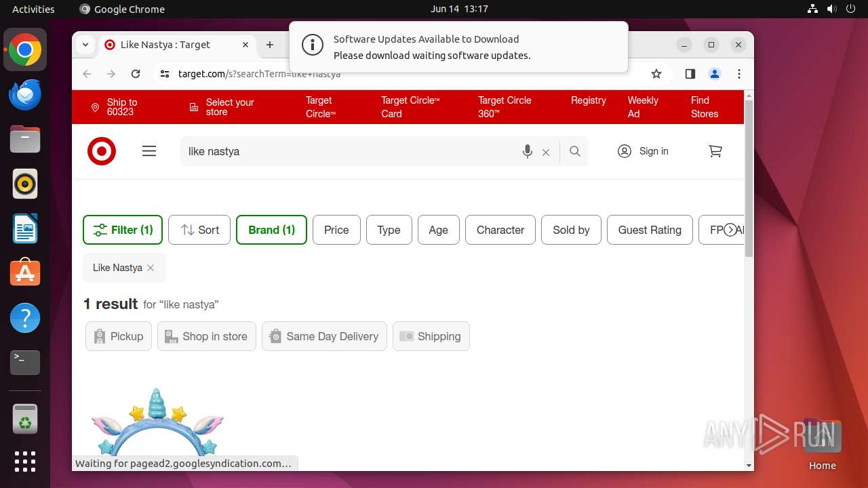Toggle Shipping fulfillment option
Screen dimensions: 868x488
click(431, 336)
